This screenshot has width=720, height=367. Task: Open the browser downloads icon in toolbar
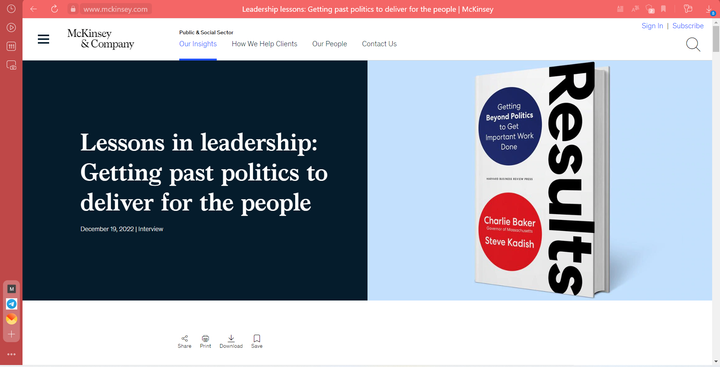(709, 10)
